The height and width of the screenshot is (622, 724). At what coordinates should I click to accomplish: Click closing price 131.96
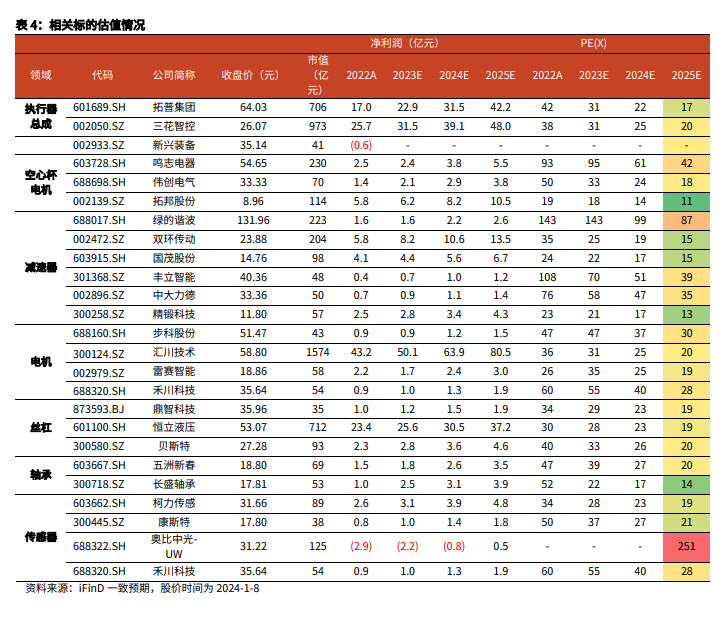(253, 221)
